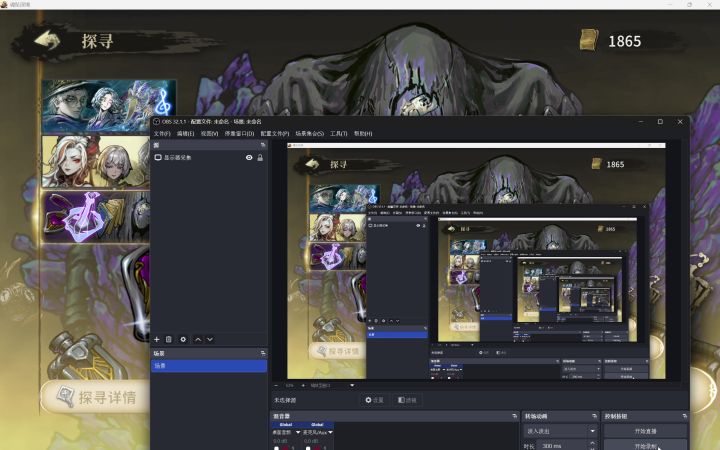720x450 pixels.
Task: Open the 编辑(E) menu in OBS
Action: (186, 134)
